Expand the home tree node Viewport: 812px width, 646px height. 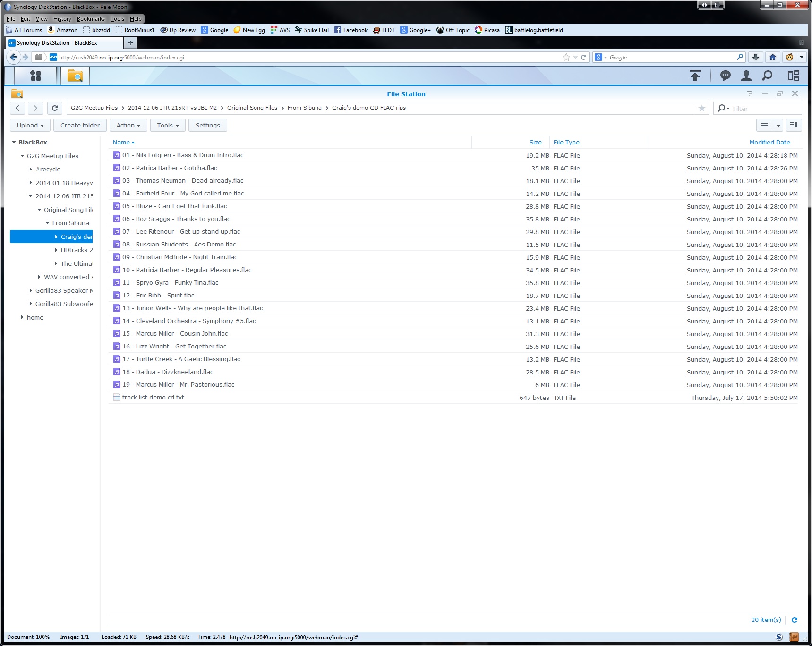tap(22, 317)
